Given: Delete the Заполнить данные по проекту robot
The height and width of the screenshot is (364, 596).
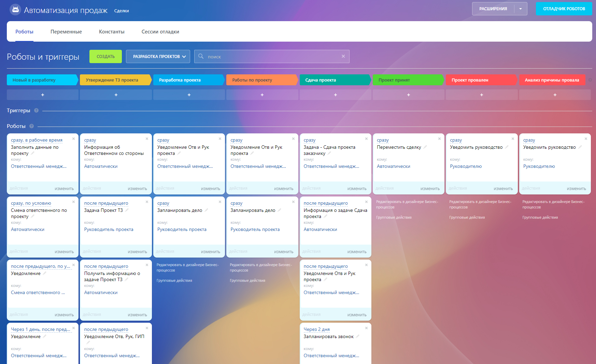Looking at the screenshot, I should (x=73, y=139).
